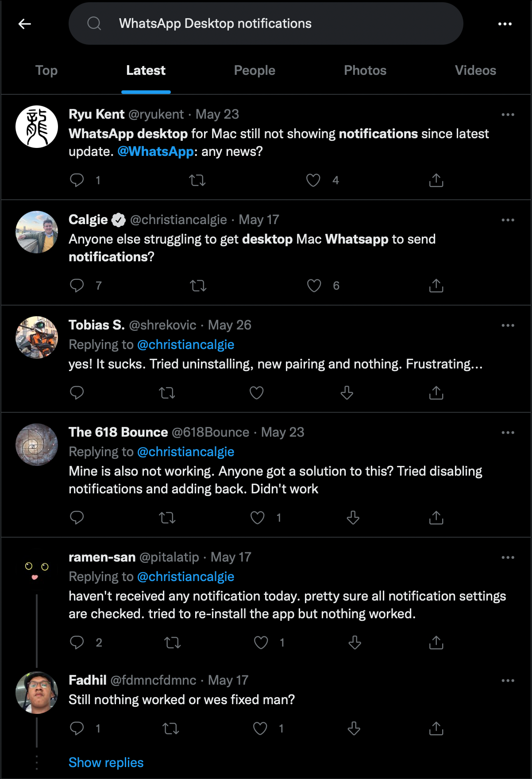This screenshot has height=779, width=532.
Task: Like The 618 Bounce's reply
Action: pyautogui.click(x=257, y=518)
